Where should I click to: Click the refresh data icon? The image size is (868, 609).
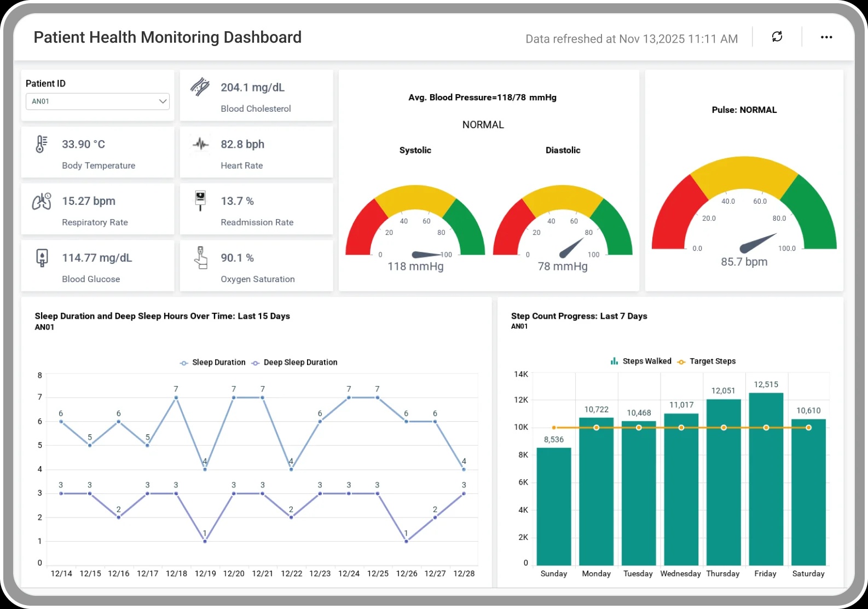click(x=777, y=37)
